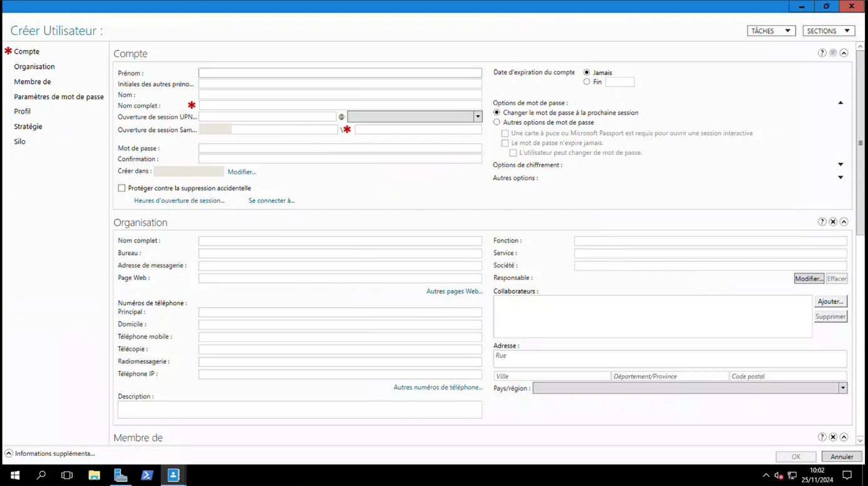Click the network tray icon
Viewport: 868px width, 486px height.
(x=792, y=475)
